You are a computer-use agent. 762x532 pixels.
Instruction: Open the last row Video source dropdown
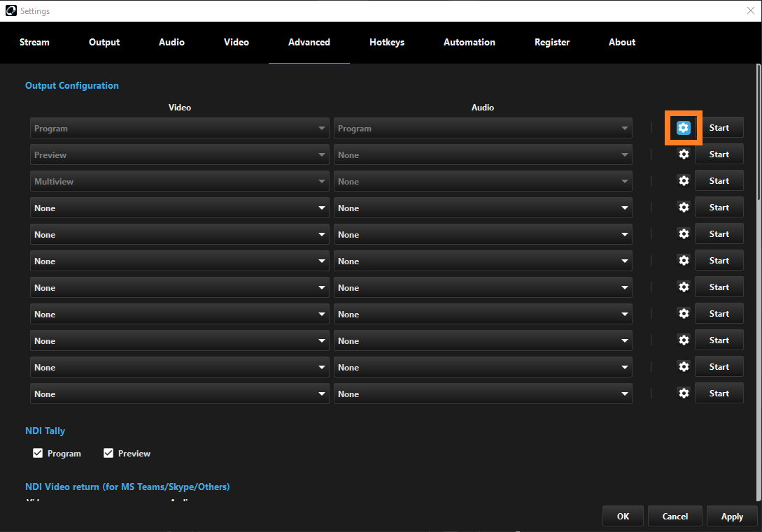(x=179, y=394)
